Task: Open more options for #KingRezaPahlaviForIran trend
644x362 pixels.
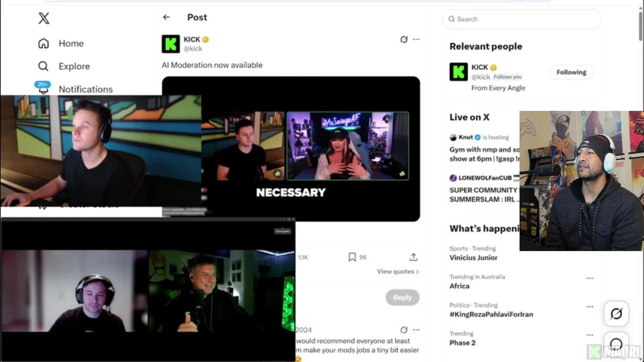Action: pos(590,306)
